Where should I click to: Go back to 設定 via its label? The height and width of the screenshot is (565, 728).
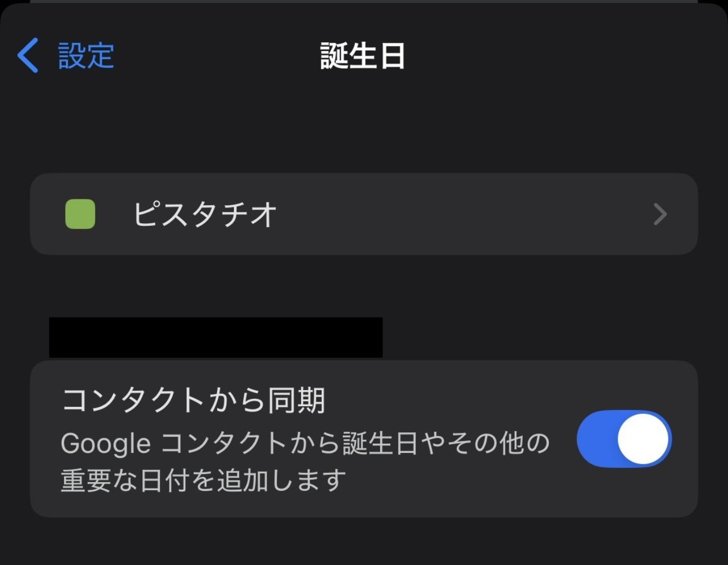86,55
